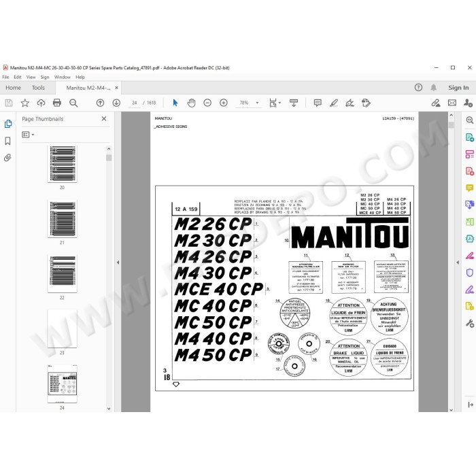Click the Export PDF tool in right panel
This screenshot has width=476, height=476.
[470, 137]
